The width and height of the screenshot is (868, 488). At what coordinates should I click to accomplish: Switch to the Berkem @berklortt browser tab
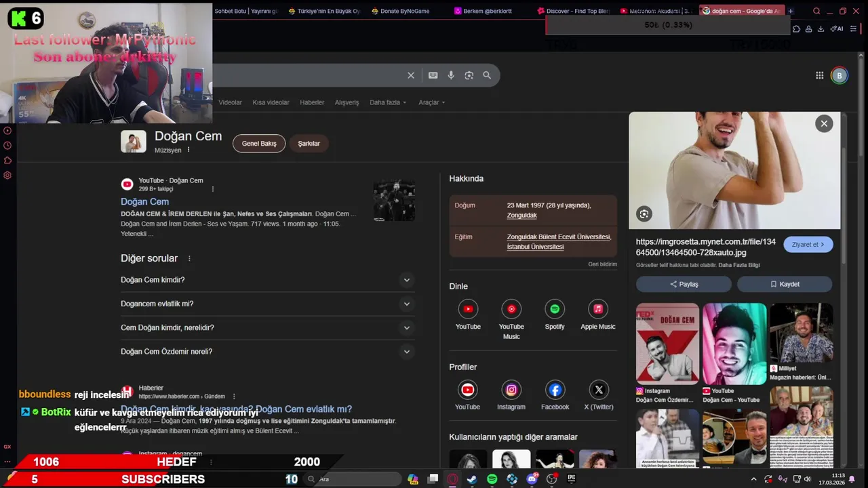click(488, 11)
